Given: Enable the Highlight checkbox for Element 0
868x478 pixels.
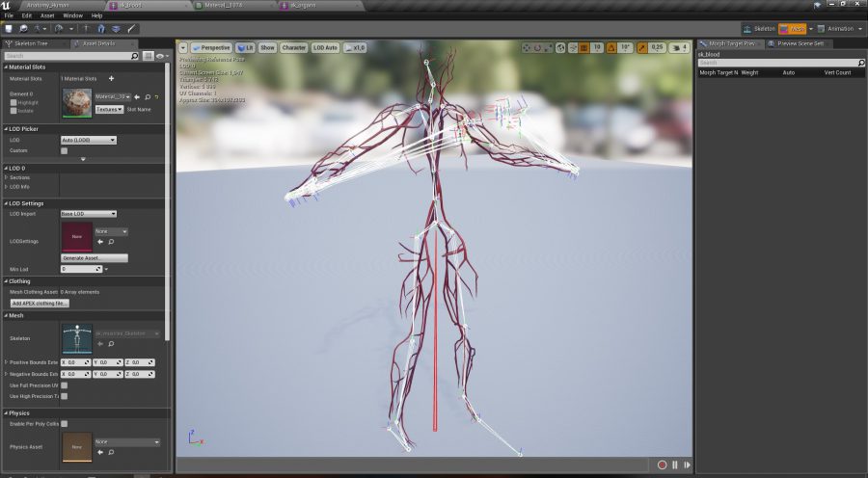Looking at the screenshot, I should (14, 103).
